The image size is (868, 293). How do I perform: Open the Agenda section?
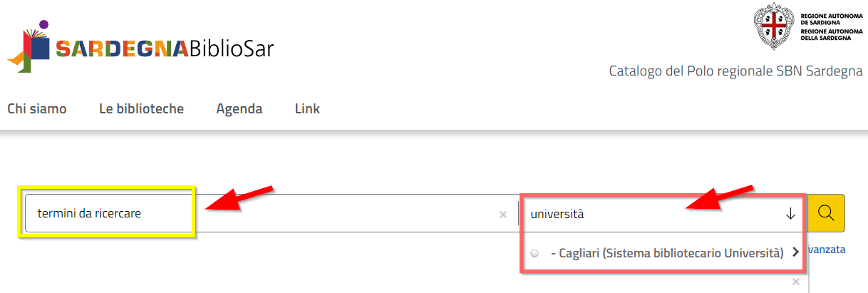click(239, 109)
